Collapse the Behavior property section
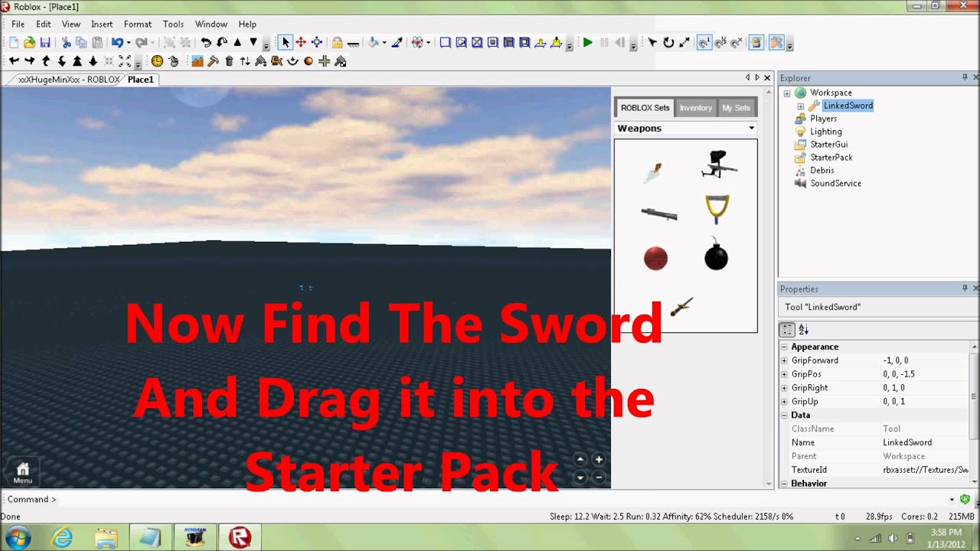 (784, 484)
